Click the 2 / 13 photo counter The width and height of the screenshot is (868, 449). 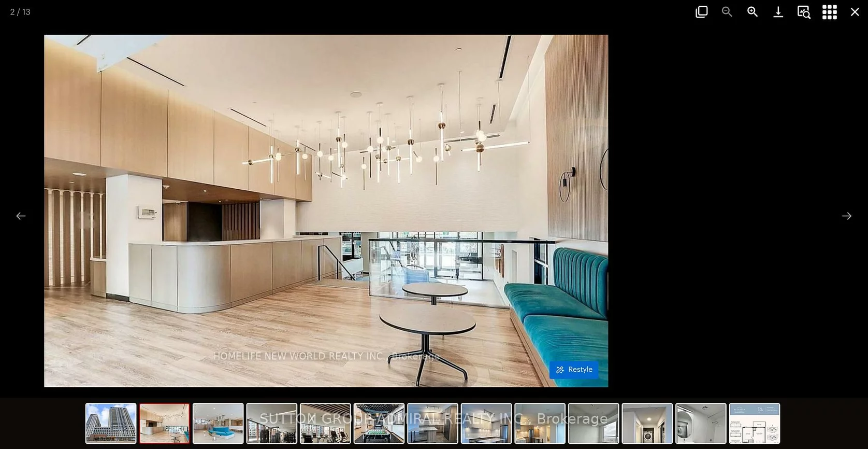[x=20, y=12]
